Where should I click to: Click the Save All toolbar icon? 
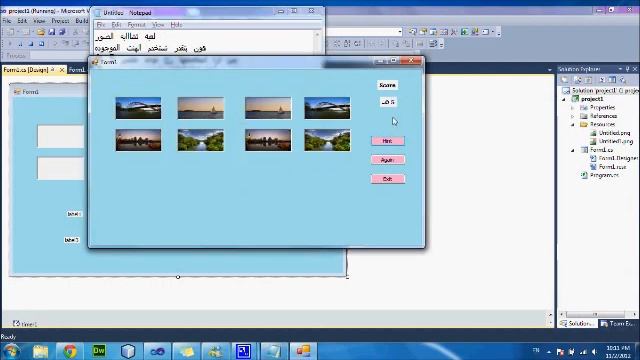pos(62,32)
